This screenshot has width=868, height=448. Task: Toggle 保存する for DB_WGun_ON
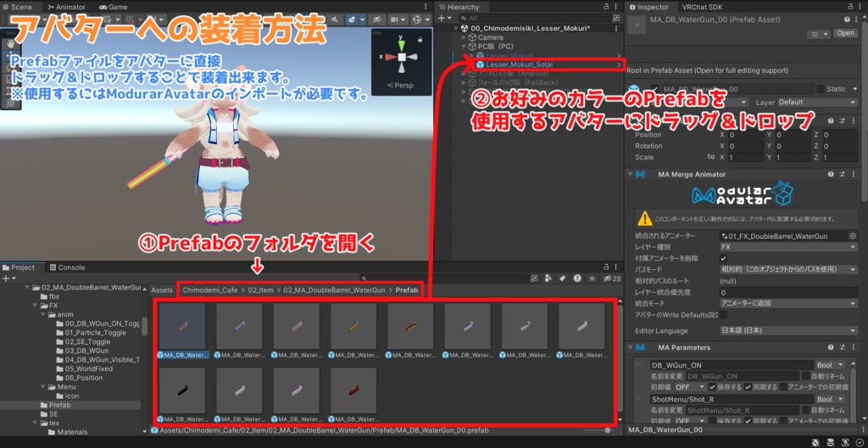713,387
